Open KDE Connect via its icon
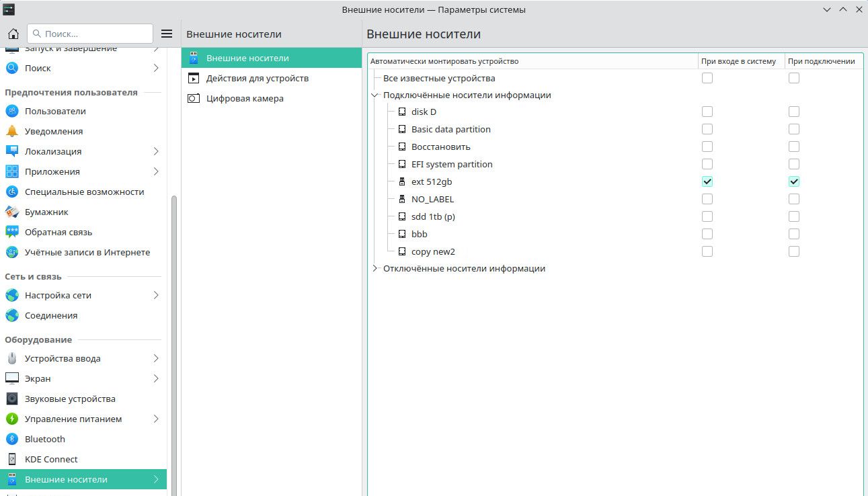868x496 pixels. tap(12, 459)
